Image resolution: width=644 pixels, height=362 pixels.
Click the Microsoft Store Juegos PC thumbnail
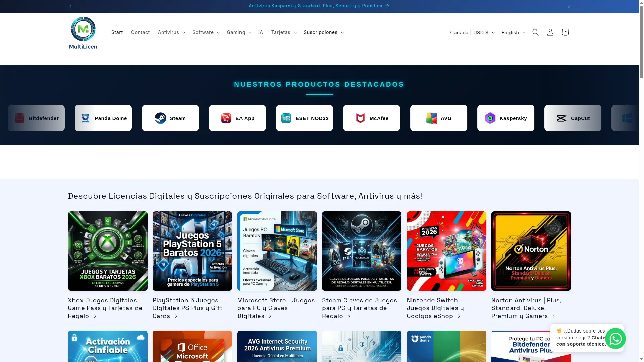pyautogui.click(x=277, y=251)
